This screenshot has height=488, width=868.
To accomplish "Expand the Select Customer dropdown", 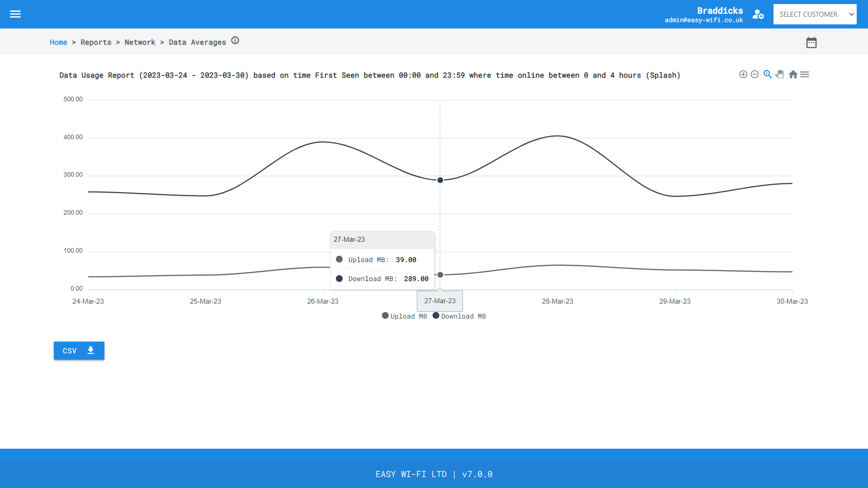I will point(815,14).
